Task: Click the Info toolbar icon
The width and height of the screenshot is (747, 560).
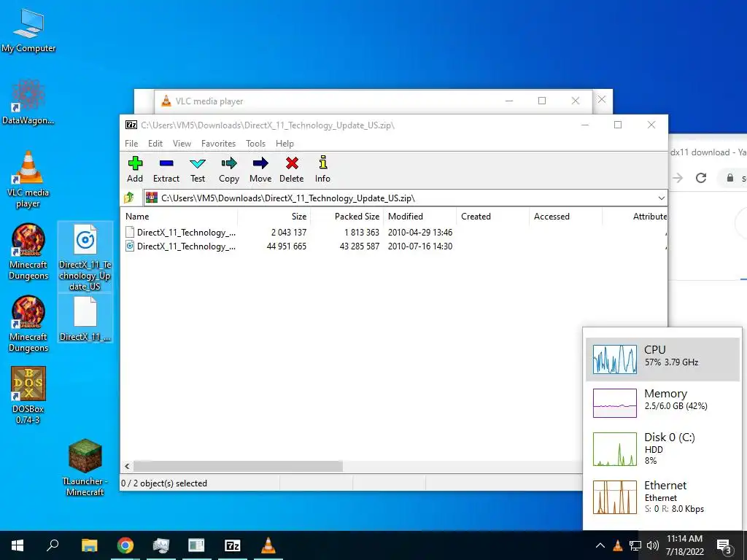Action: tap(322, 169)
